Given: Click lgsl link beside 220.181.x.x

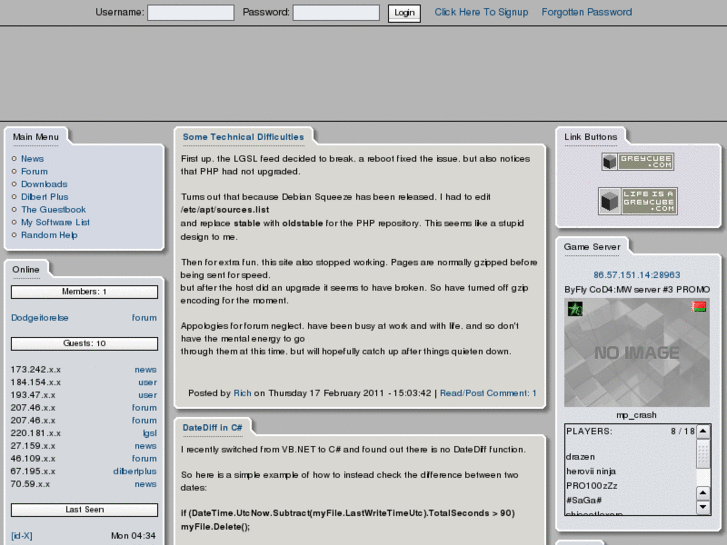Looking at the screenshot, I should (x=150, y=433).
